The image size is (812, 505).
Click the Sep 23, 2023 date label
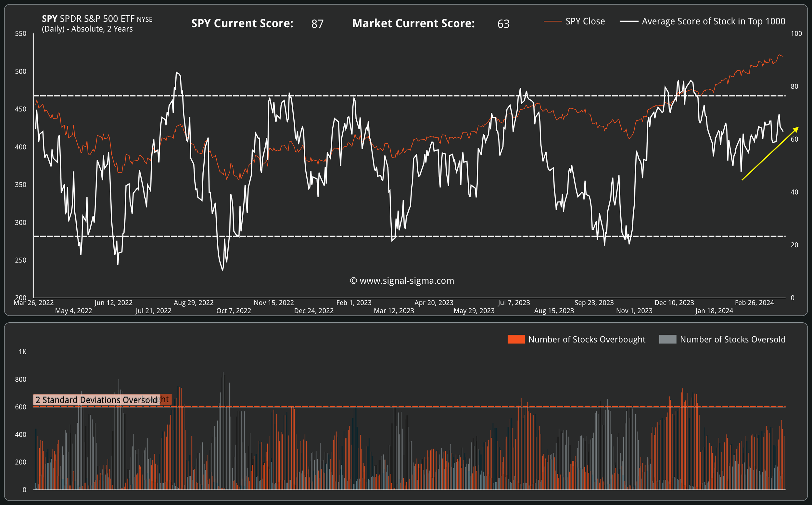point(594,303)
